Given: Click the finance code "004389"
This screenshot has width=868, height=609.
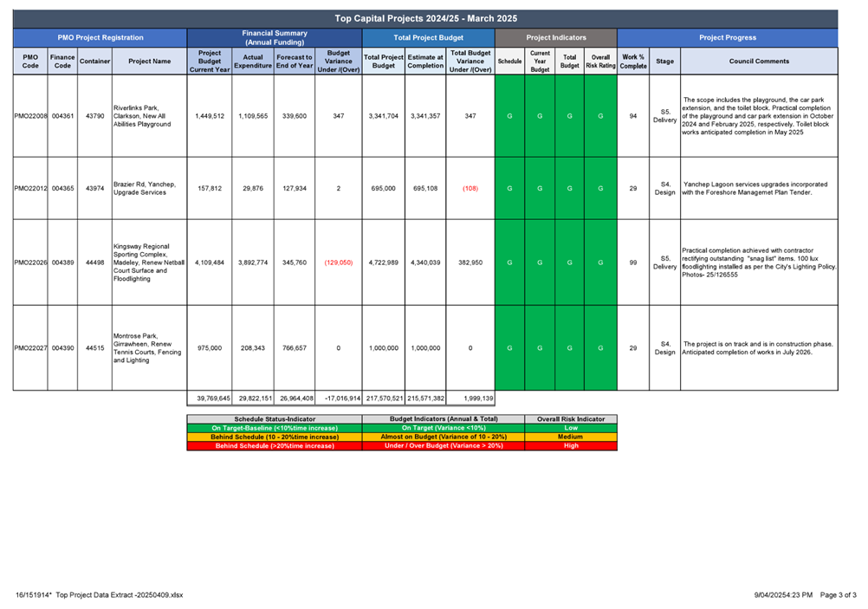Looking at the screenshot, I should point(62,262).
